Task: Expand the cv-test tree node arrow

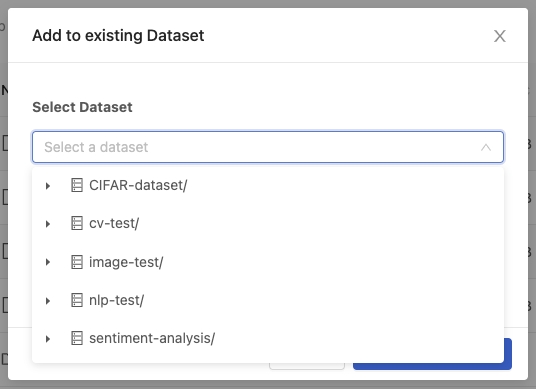Action: 48,224
